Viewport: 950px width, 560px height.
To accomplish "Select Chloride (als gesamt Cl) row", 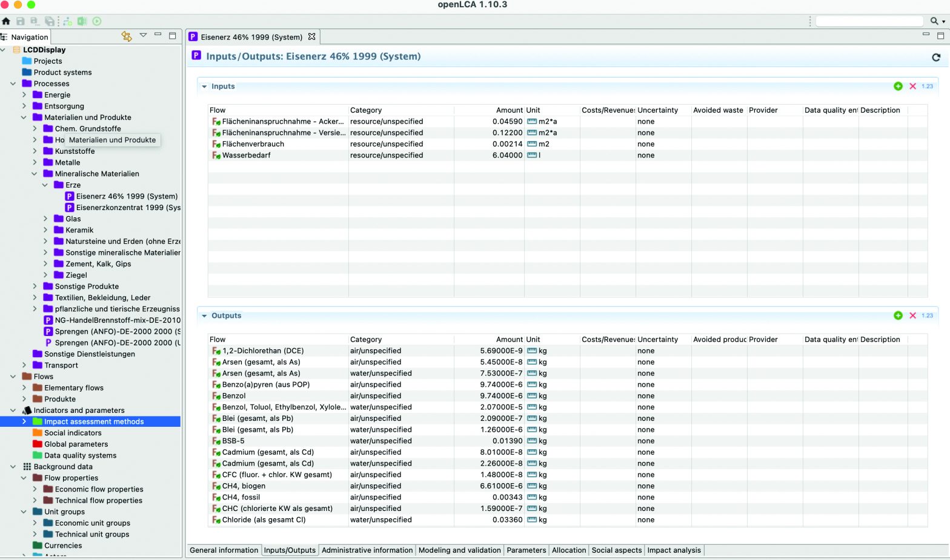I will pos(568,519).
